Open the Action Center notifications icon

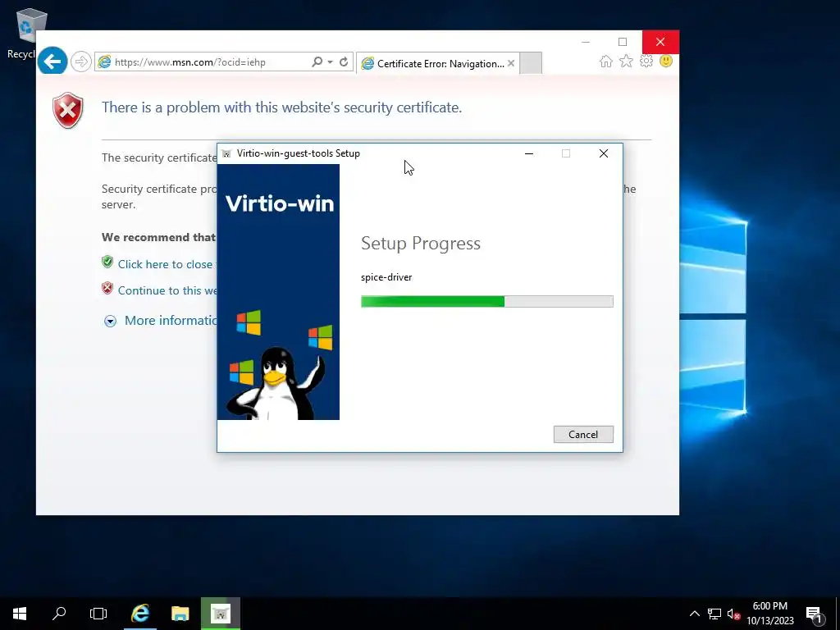click(815, 614)
